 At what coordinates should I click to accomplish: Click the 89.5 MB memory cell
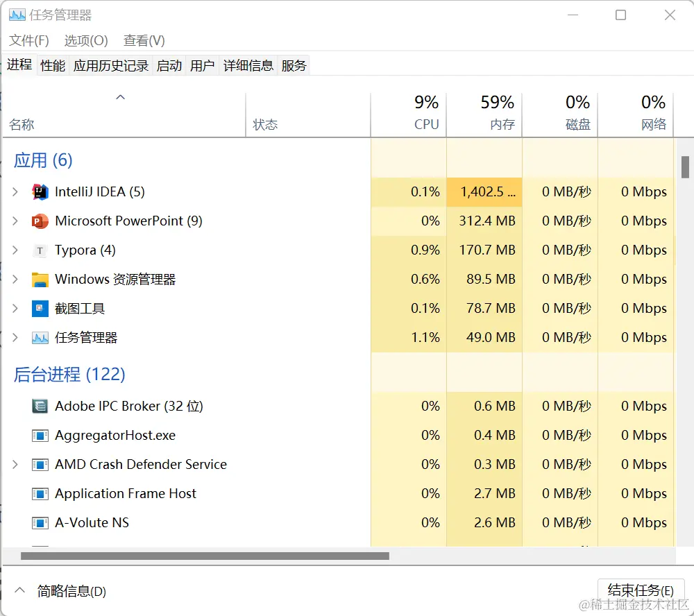pos(484,280)
